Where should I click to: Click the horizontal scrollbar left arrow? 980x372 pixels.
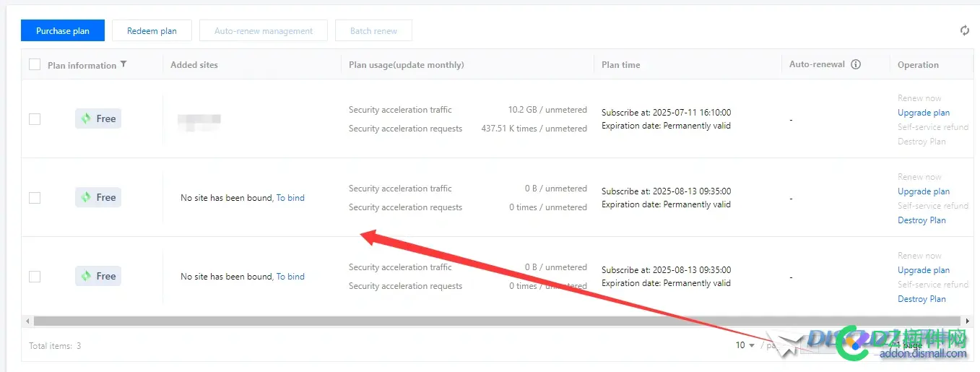click(x=27, y=321)
